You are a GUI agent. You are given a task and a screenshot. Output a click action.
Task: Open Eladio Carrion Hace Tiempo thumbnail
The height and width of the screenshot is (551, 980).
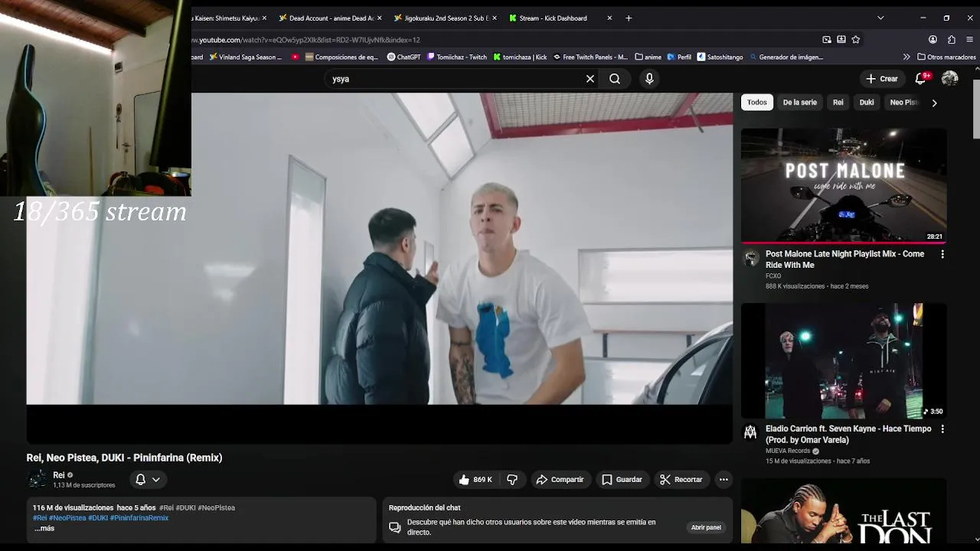tap(844, 360)
